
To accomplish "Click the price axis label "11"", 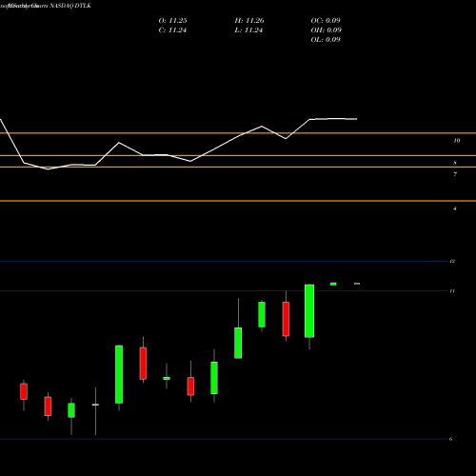I will click(452, 291).
